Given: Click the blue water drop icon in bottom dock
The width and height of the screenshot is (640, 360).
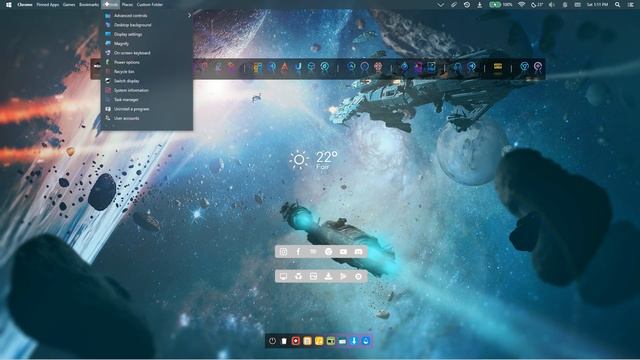Looking at the screenshot, I should click(366, 341).
